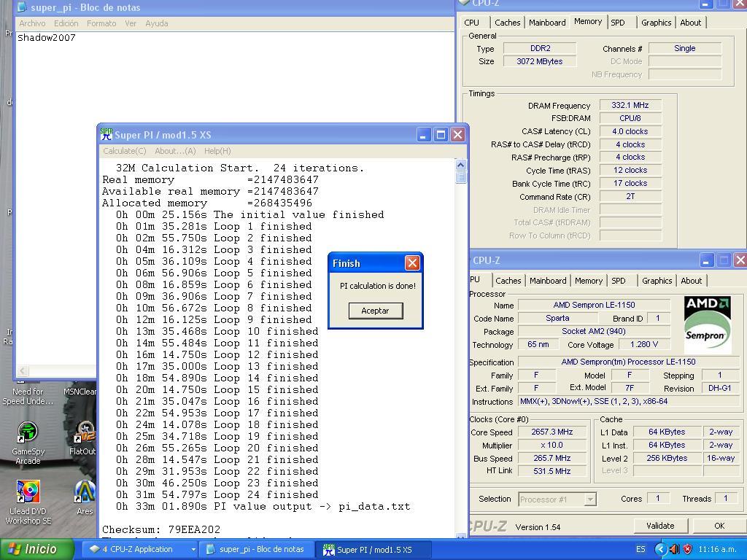
Task: Select Caches tab in upper CPU-Z window
Action: coord(508,23)
